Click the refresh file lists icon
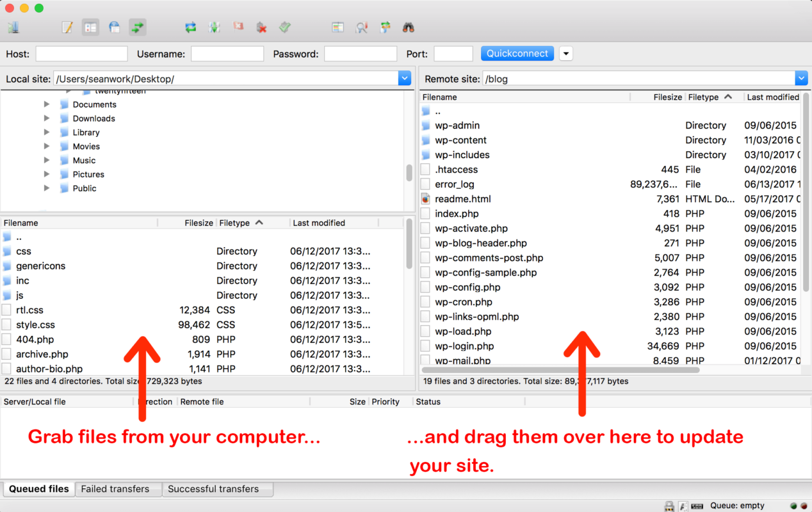Screen dimensions: 812x512 pyautogui.click(x=190, y=28)
